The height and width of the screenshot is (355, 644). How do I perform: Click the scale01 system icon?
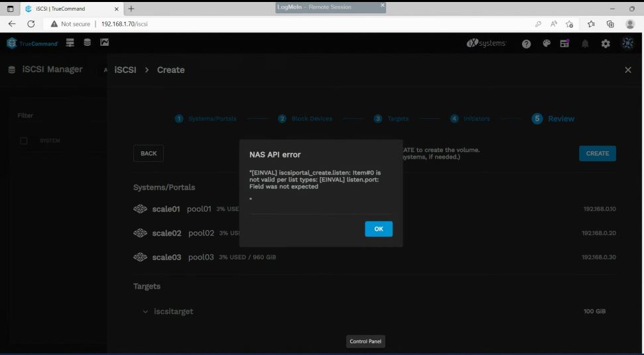point(140,209)
